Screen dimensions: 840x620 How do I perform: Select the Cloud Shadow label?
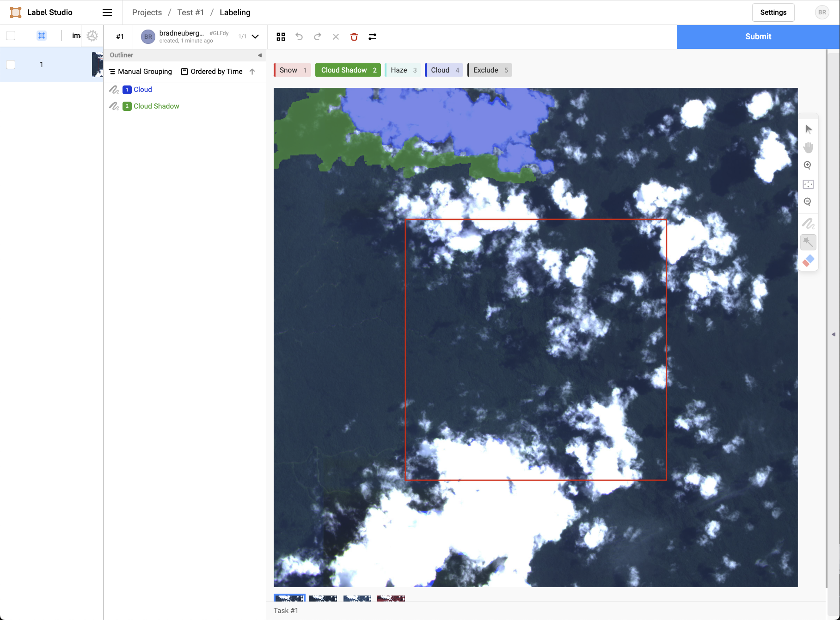[348, 70]
